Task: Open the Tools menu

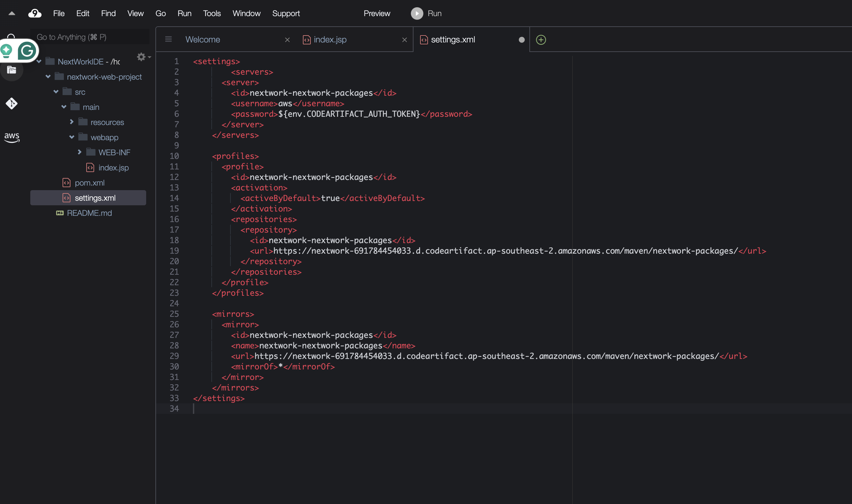Action: pos(212,13)
